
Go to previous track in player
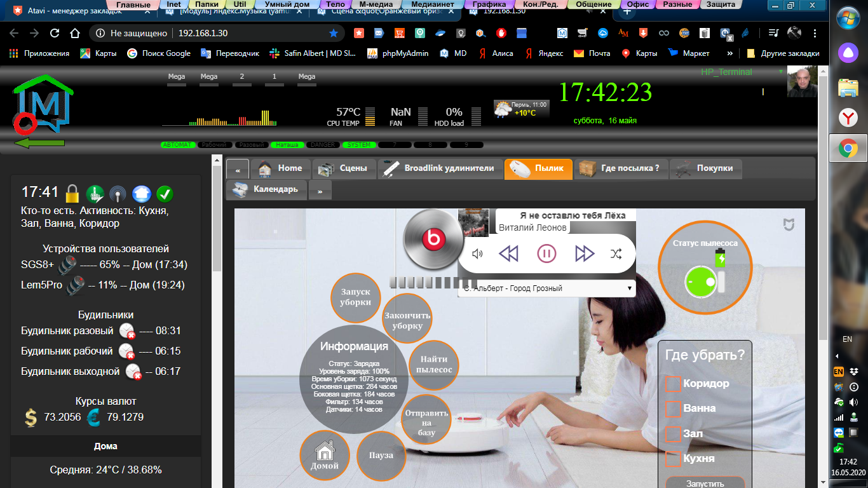[509, 254]
